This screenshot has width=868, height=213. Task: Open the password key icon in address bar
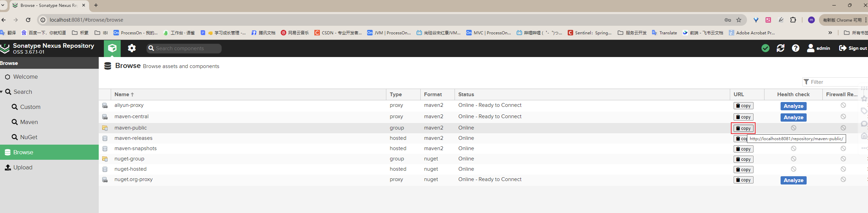tap(728, 20)
